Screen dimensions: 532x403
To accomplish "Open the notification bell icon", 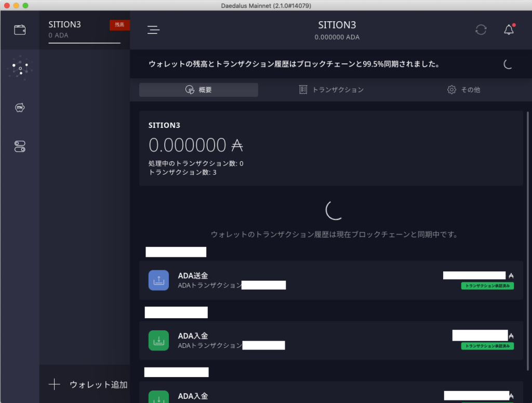I will [x=509, y=30].
